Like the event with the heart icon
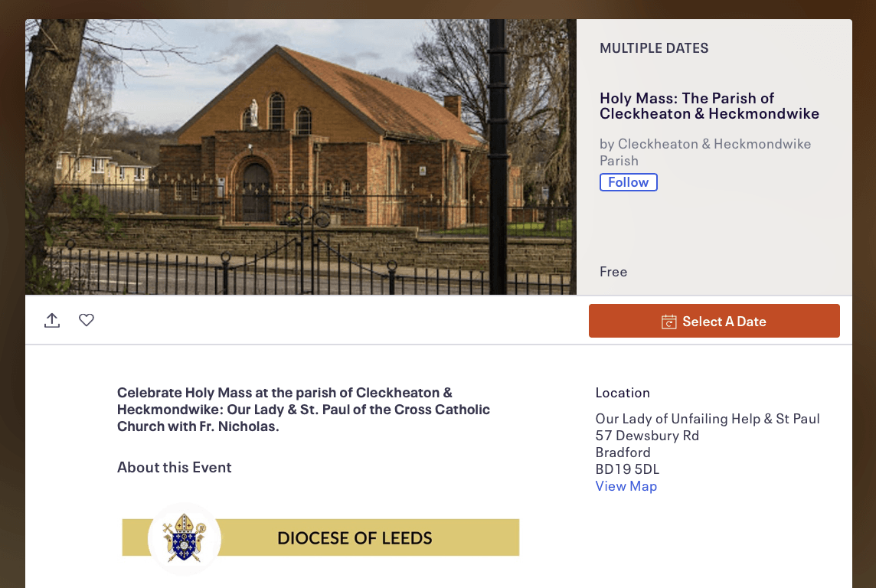This screenshot has height=588, width=876. (x=87, y=320)
